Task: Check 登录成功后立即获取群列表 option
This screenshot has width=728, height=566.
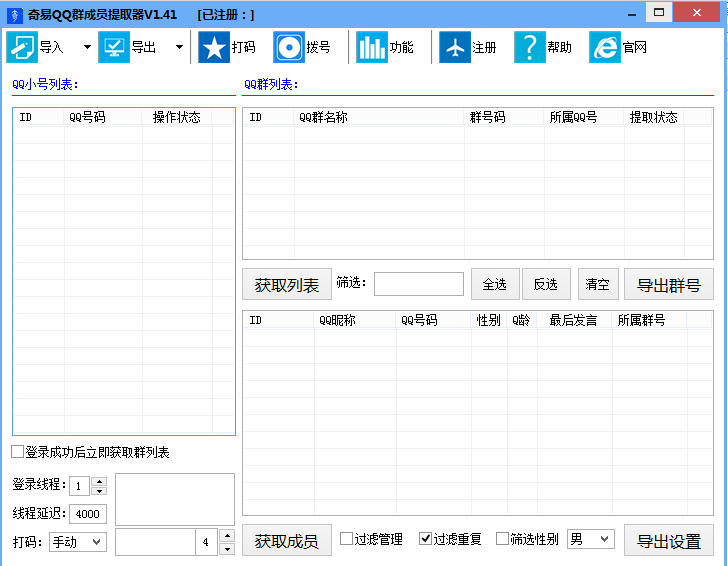Action: [18, 452]
